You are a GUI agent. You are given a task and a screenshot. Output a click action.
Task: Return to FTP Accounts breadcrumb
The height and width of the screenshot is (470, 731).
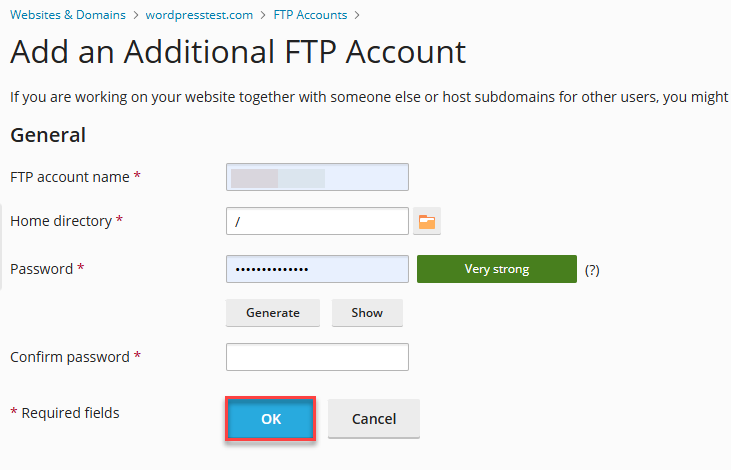(310, 15)
